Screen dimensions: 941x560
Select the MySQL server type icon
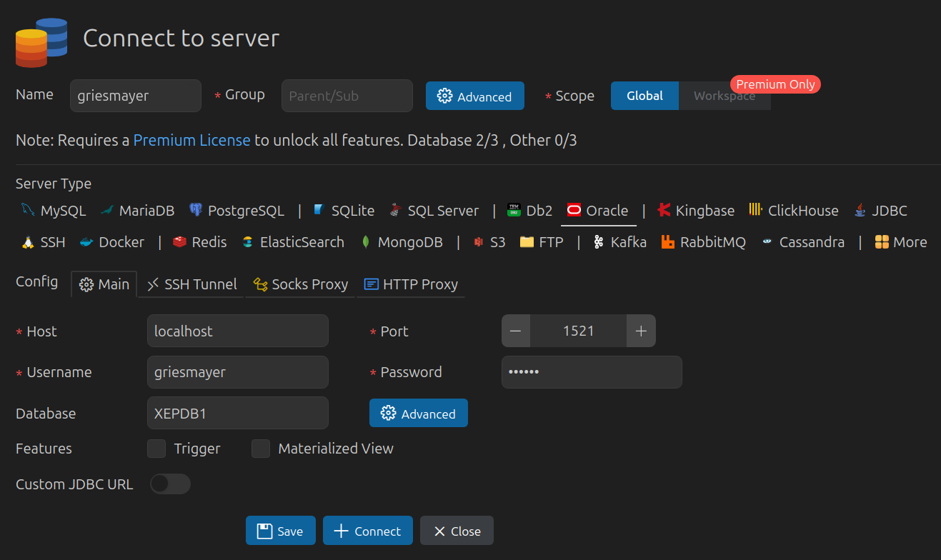point(28,211)
